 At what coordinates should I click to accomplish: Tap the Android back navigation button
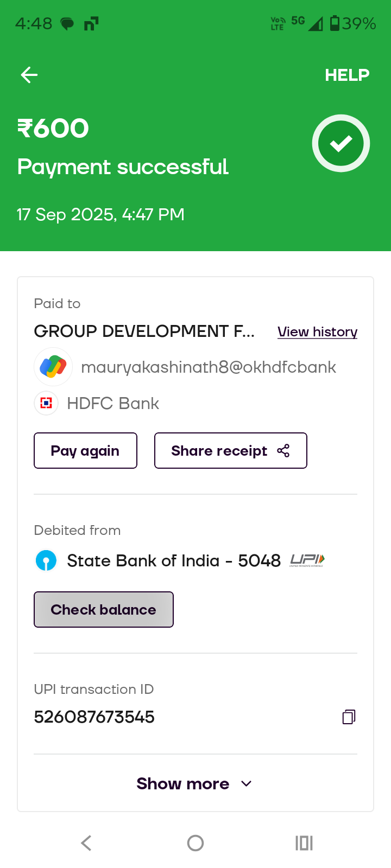click(x=86, y=843)
